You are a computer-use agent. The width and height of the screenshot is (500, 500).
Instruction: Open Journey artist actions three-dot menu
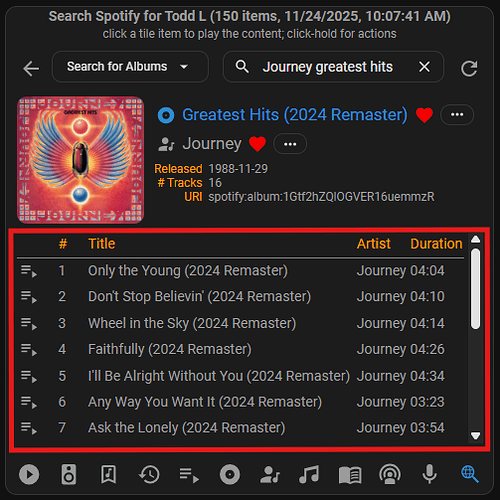click(290, 144)
